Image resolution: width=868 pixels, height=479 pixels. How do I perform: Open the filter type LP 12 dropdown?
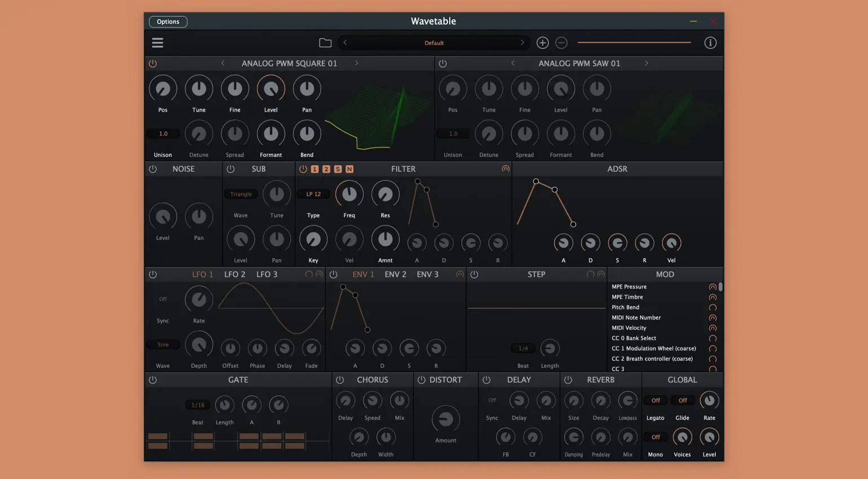coord(313,194)
